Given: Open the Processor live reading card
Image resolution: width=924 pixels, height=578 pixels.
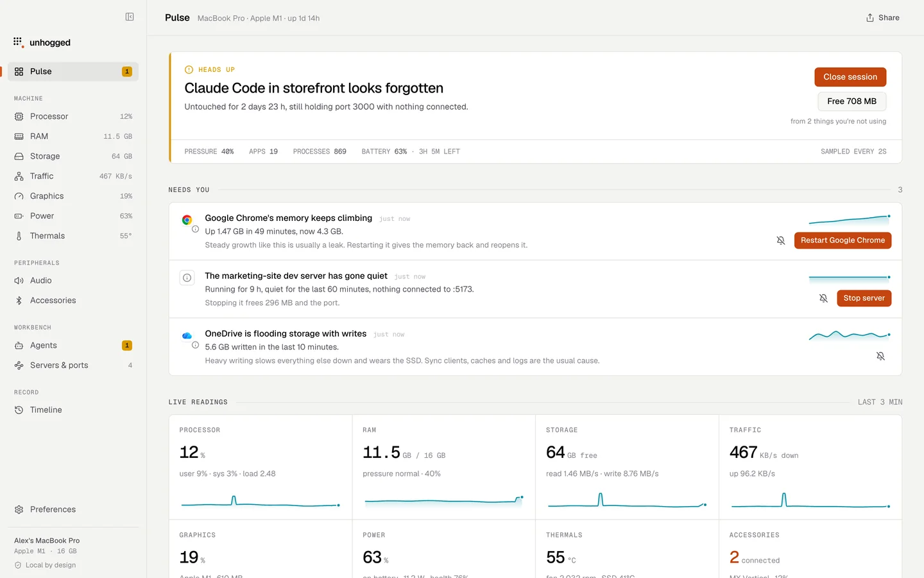Looking at the screenshot, I should pyautogui.click(x=261, y=467).
